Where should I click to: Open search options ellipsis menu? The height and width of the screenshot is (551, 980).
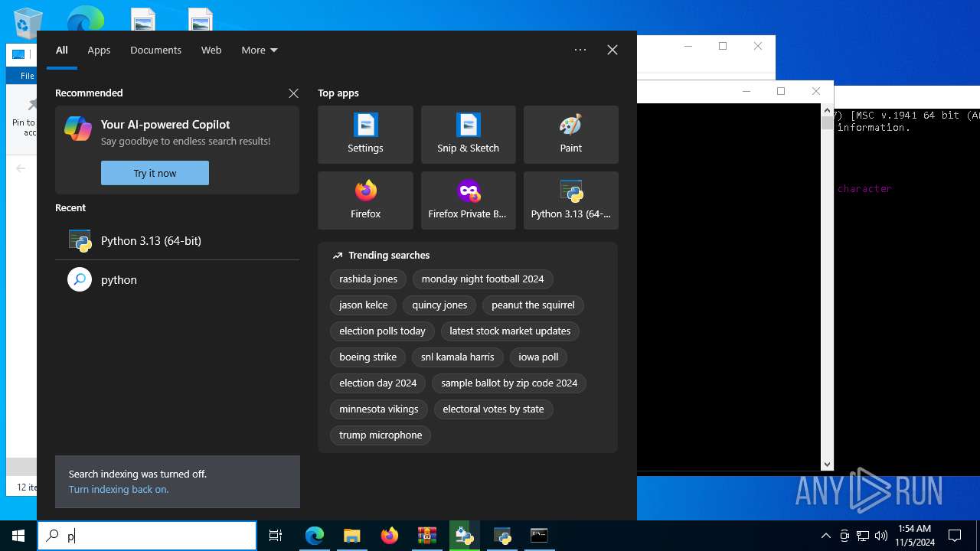coord(580,50)
